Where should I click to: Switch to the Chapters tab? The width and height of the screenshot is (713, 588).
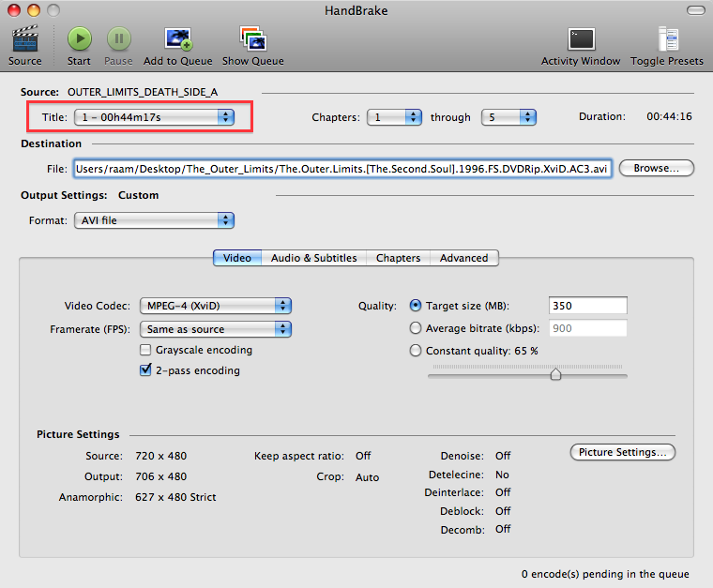point(398,258)
